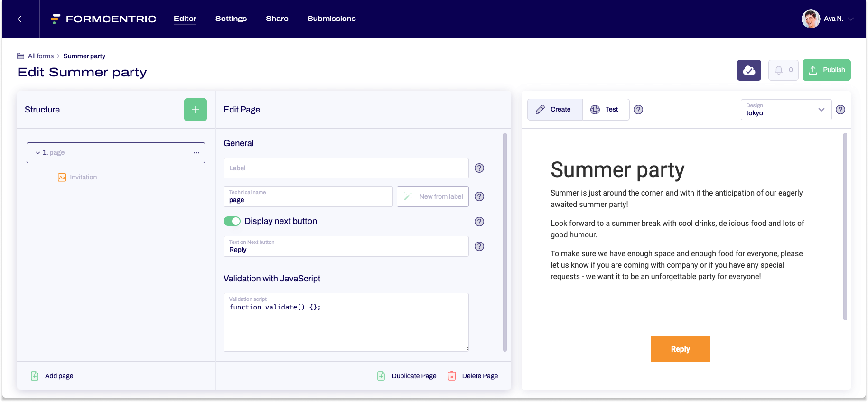Click the Delete Page button
Image resolution: width=868 pixels, height=402 pixels.
point(473,376)
